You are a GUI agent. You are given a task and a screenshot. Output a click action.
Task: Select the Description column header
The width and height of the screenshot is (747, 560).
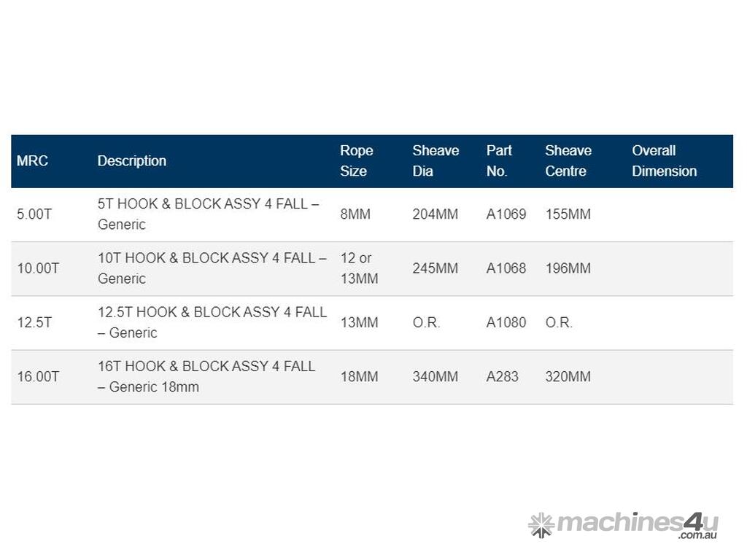pos(132,161)
